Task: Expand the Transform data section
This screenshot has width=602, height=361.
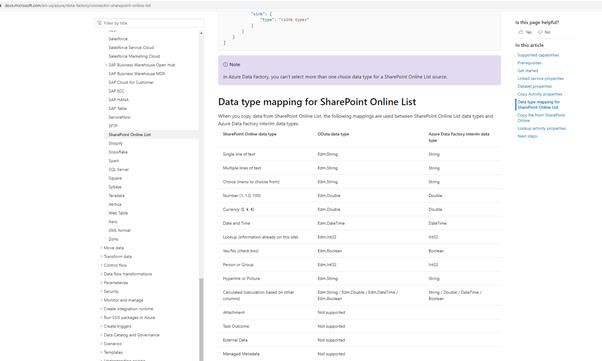Action: 101,257
